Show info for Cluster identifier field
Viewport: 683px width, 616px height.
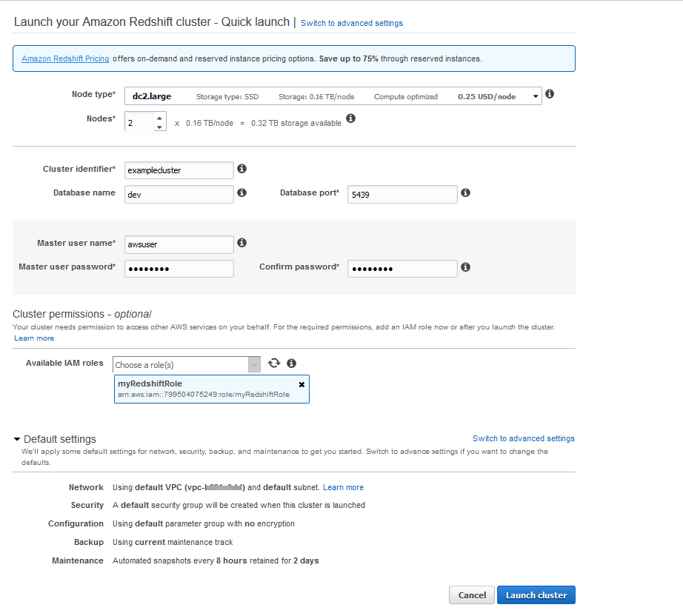[x=241, y=169]
